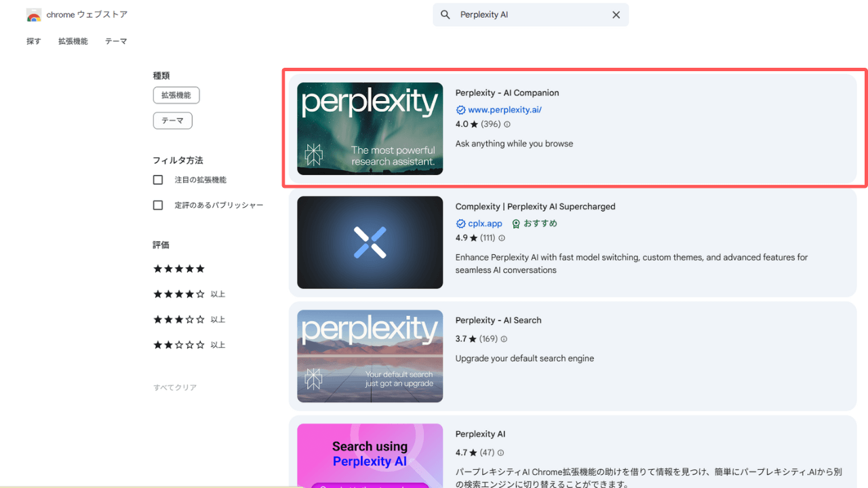Open the www.perplexity.ai publisher link

(x=505, y=110)
